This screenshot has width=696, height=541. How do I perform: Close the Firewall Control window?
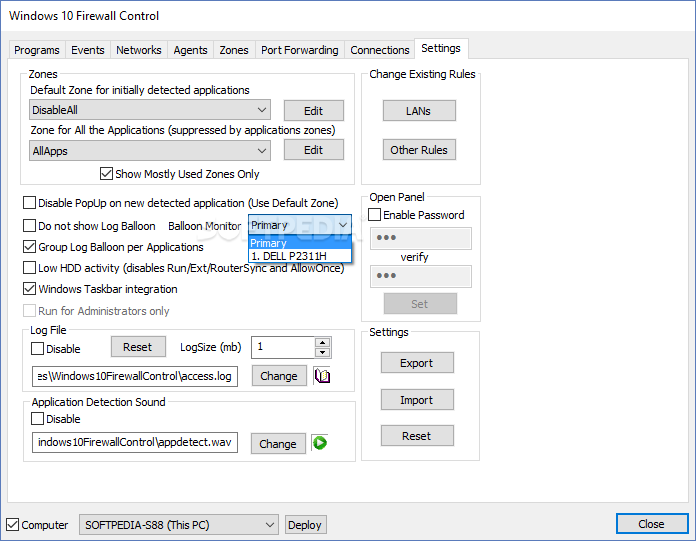652,524
